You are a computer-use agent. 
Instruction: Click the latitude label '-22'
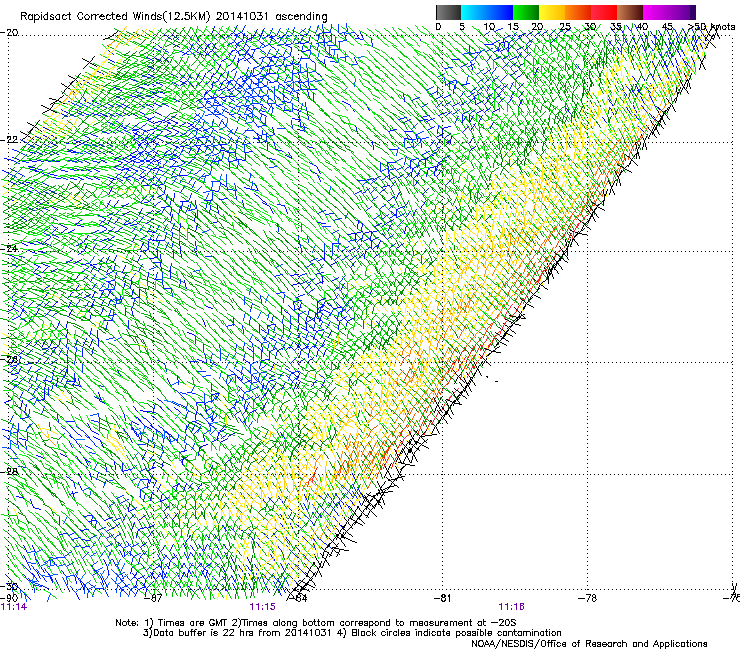coord(9,140)
